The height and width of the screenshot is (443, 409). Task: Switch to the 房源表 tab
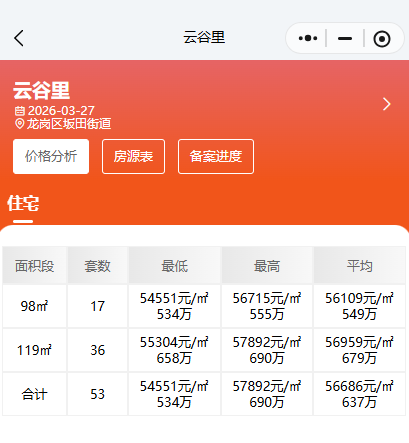tap(133, 156)
